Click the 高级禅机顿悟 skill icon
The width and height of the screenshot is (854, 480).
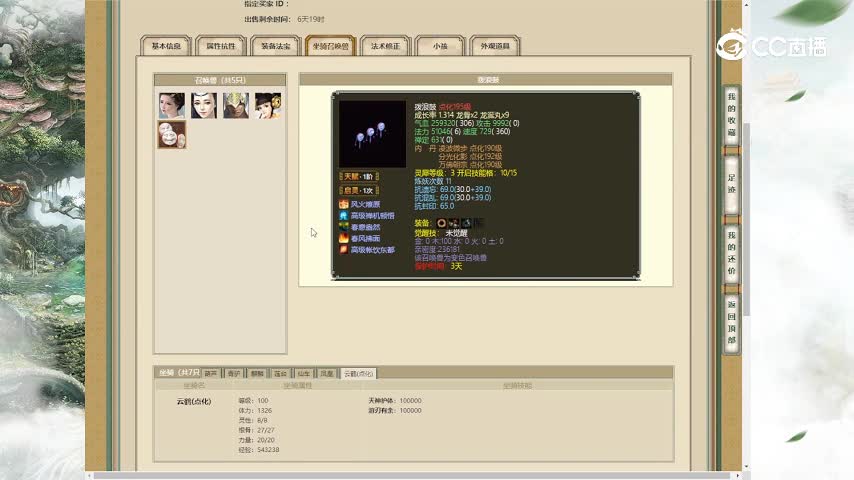click(343, 216)
